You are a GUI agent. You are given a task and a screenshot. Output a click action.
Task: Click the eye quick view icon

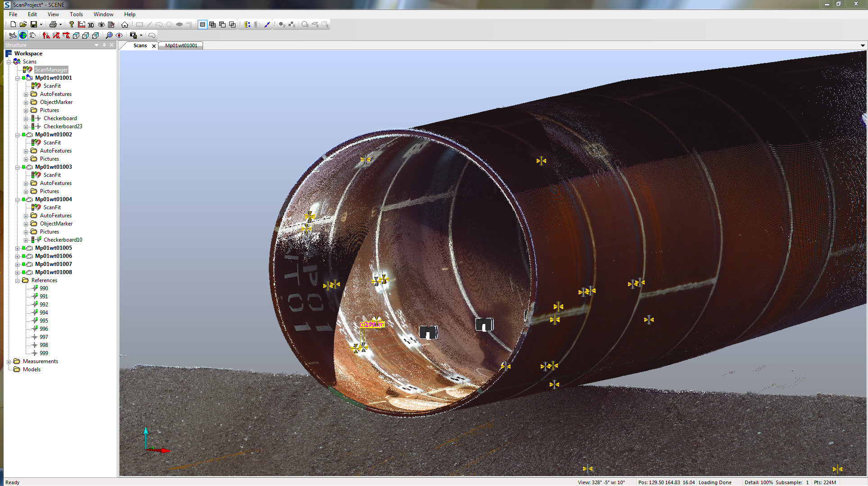coord(101,24)
